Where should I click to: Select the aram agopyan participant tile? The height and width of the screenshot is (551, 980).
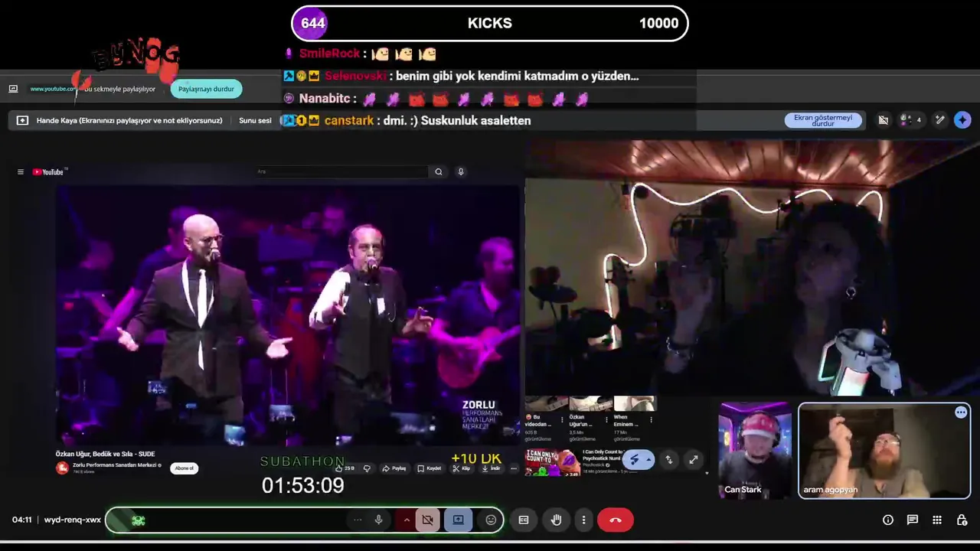[884, 451]
